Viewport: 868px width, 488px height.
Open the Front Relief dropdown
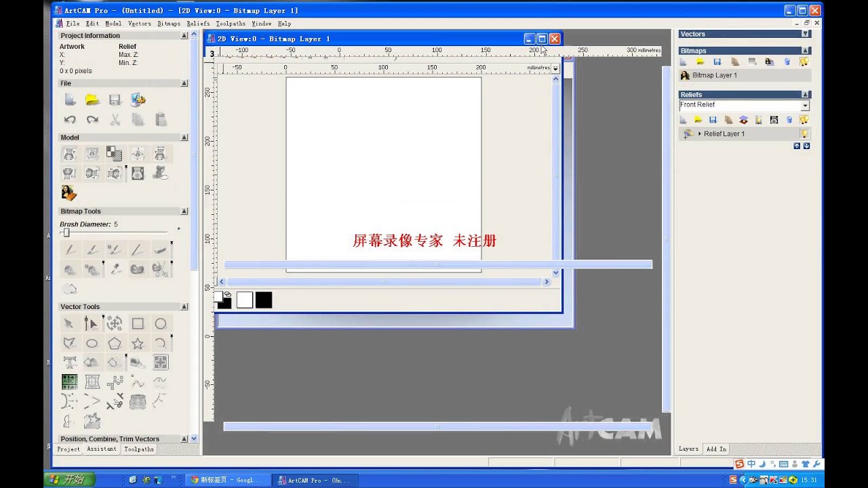[x=805, y=106]
